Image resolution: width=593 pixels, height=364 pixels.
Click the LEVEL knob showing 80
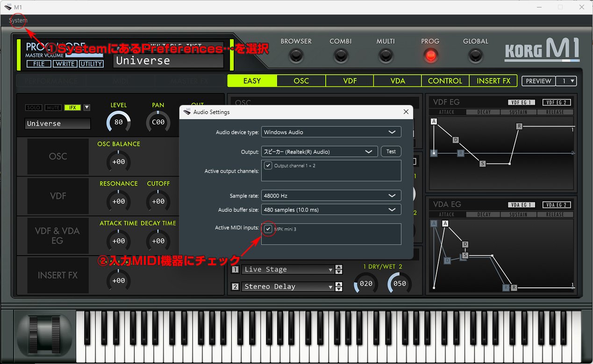click(x=119, y=122)
